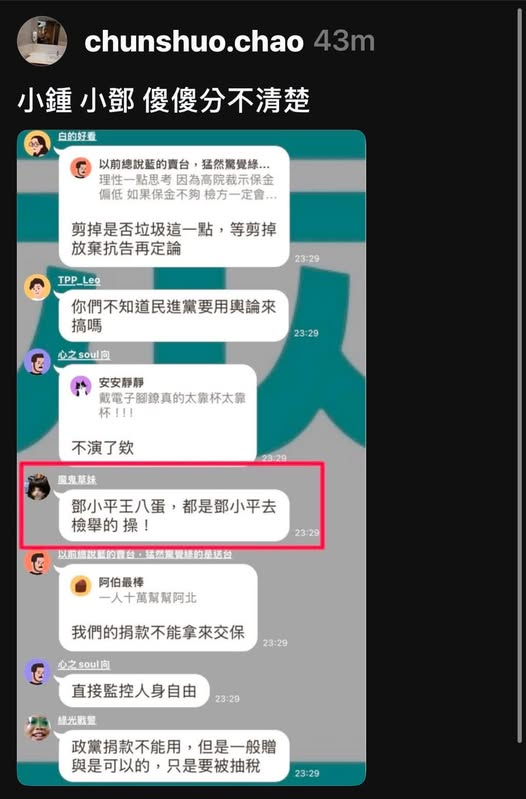Click the vertical scrollbar on right
Viewport: 526px width, 799px height.
(x=519, y=377)
